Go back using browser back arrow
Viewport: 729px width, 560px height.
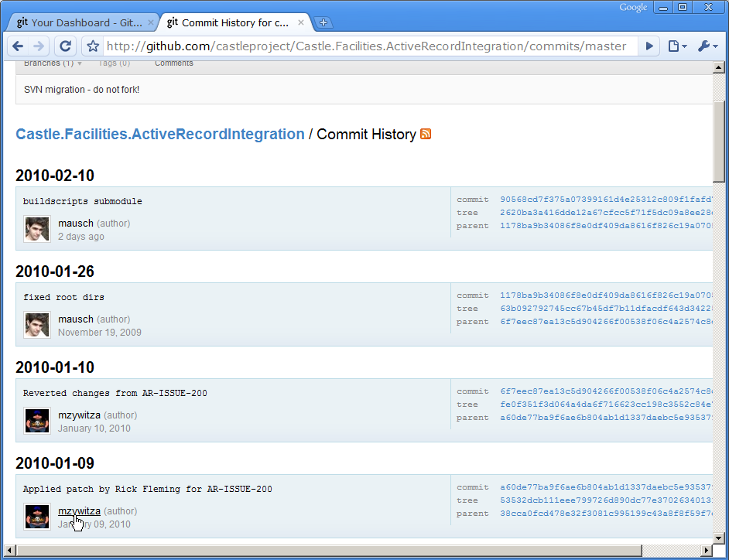click(x=18, y=46)
